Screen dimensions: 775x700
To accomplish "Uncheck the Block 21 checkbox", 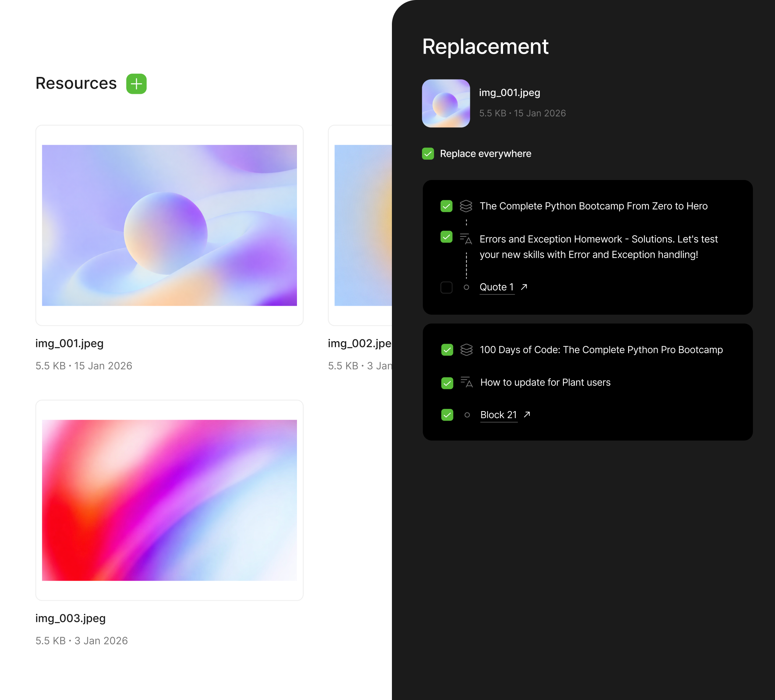I will 447,415.
